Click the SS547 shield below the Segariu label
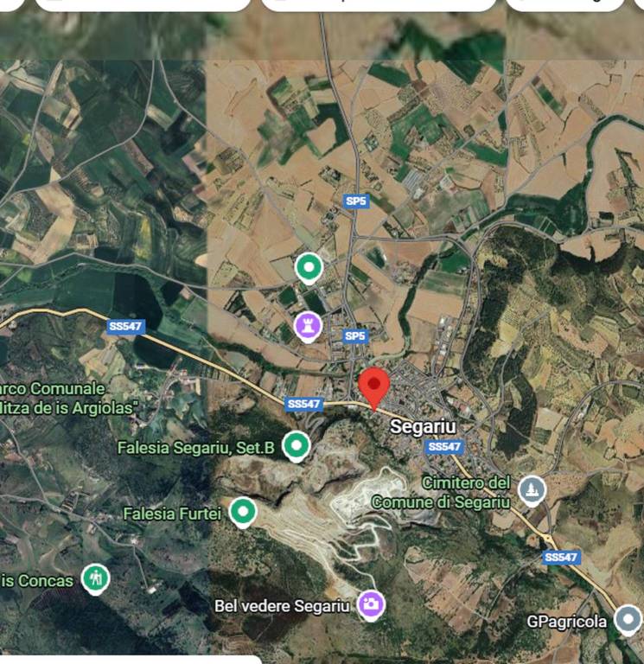 click(444, 447)
